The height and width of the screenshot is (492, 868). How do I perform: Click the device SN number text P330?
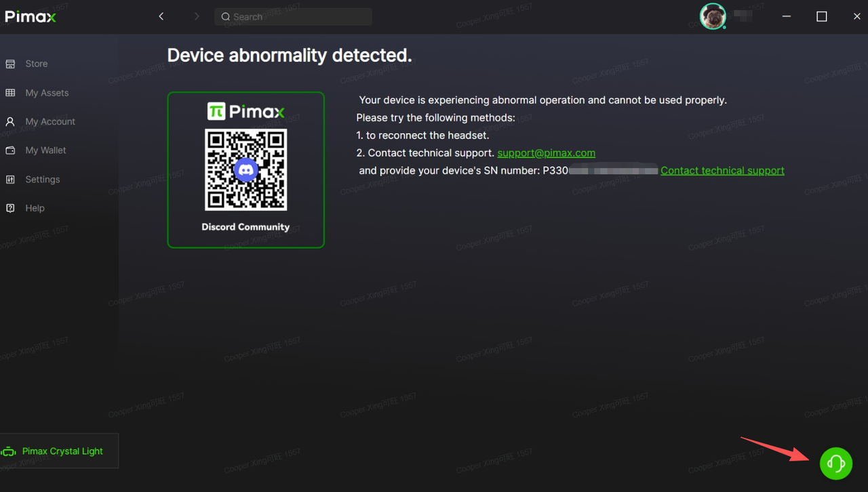tap(555, 171)
